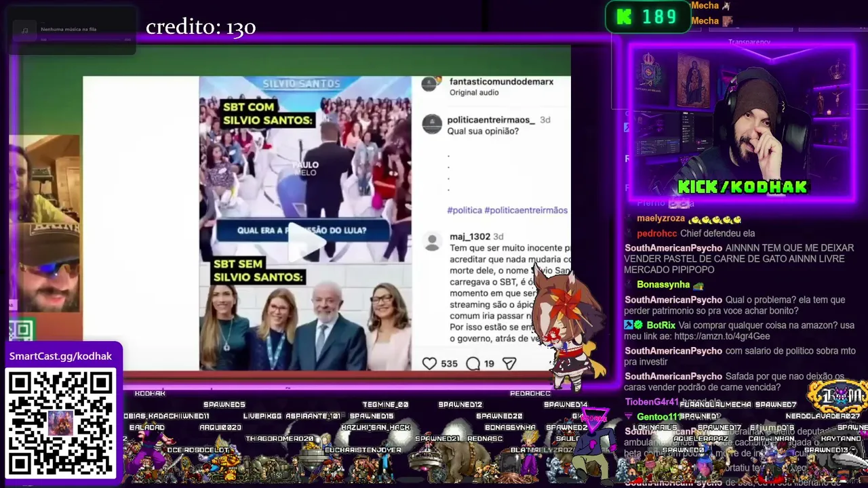Click the 'Qual sua opinião?' caption
Image resolution: width=868 pixels, height=488 pixels.
point(483,131)
